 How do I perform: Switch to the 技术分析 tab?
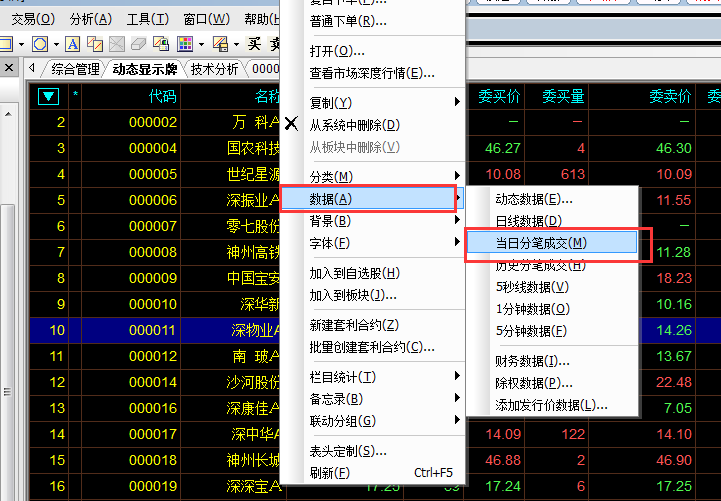click(x=215, y=69)
